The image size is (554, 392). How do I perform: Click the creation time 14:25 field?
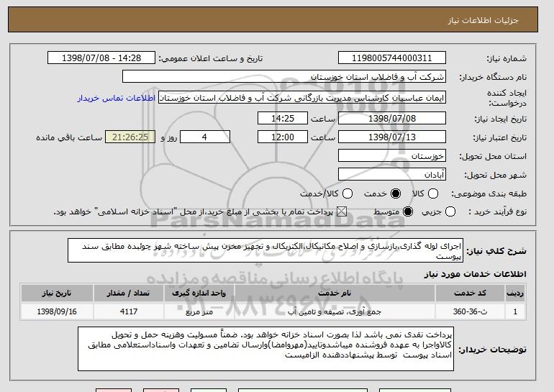[283, 118]
